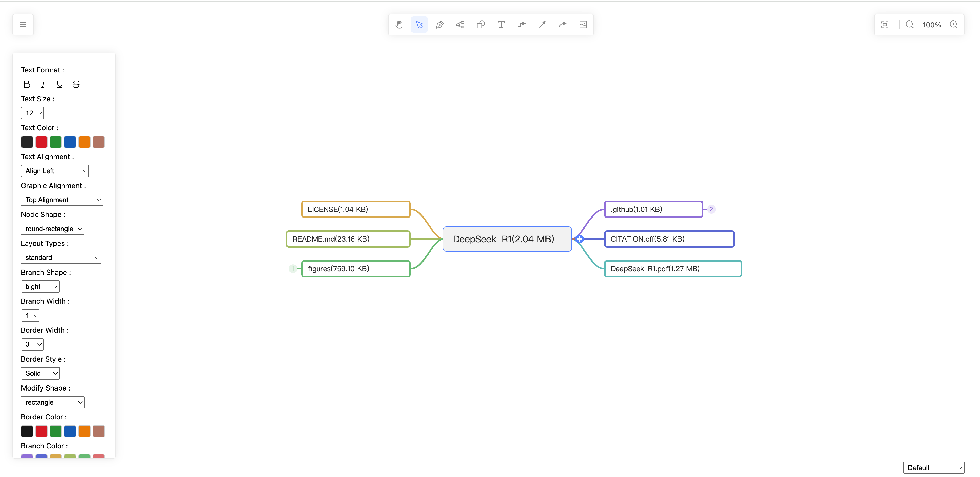The height and width of the screenshot is (477, 980).
Task: Select the .github node
Action: (653, 209)
